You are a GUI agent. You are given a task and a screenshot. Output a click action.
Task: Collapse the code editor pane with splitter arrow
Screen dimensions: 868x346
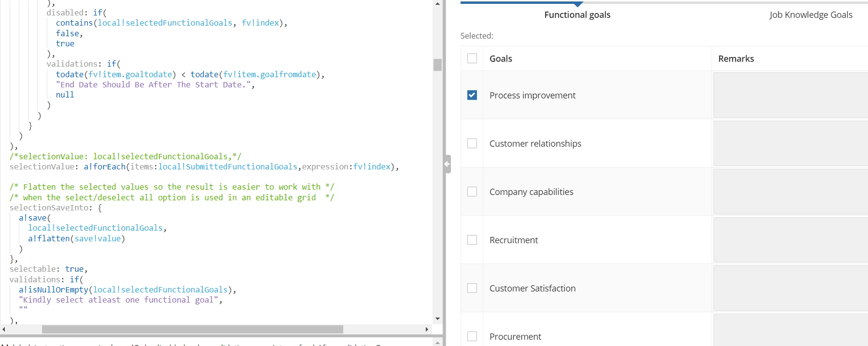(448, 164)
